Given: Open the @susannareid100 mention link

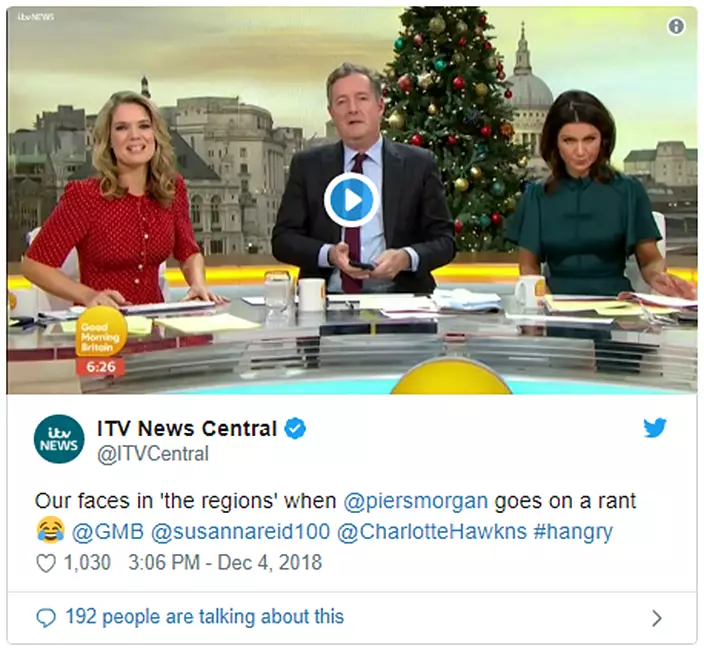Looking at the screenshot, I should point(240,531).
